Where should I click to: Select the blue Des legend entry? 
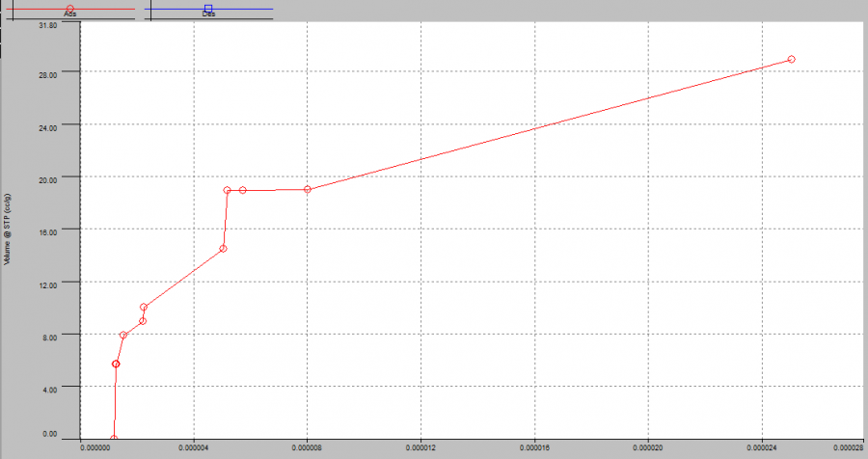[x=208, y=11]
